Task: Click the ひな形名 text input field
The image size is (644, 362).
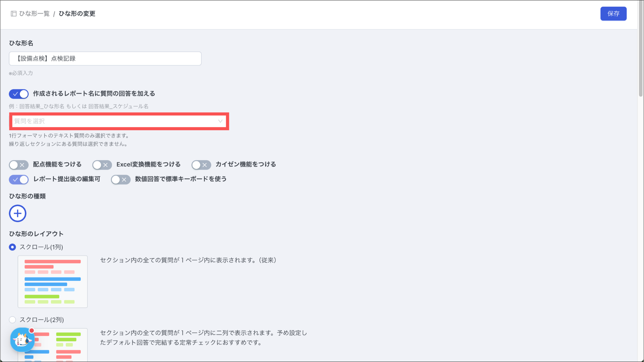Action: pyautogui.click(x=105, y=58)
